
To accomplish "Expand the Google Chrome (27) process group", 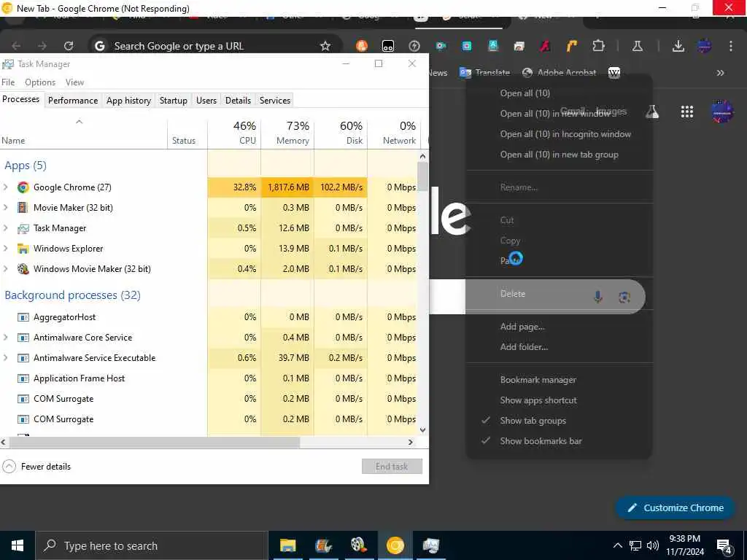I will click(x=6, y=187).
